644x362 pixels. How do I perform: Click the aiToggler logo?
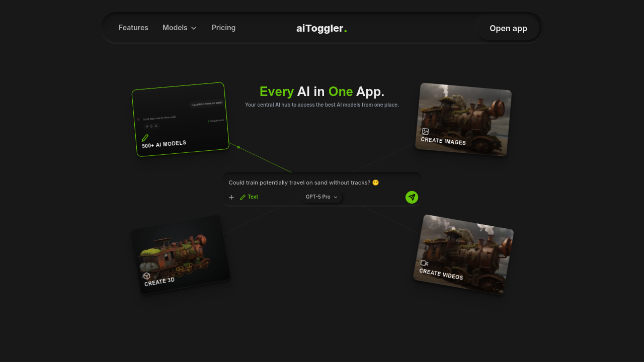coord(321,28)
